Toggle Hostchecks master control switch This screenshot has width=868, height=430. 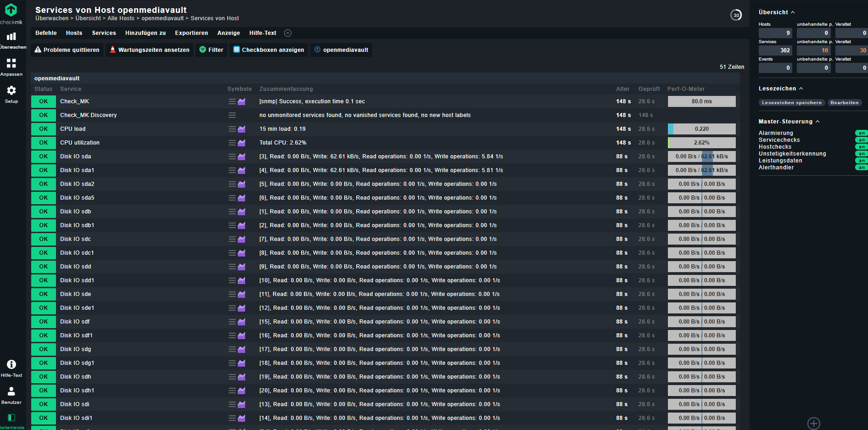(x=861, y=147)
